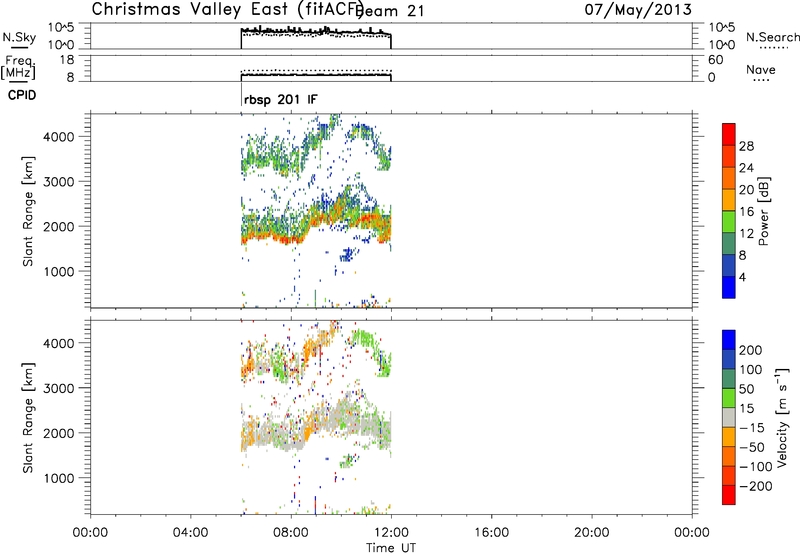Click the '08:00' time tick label

click(291, 533)
